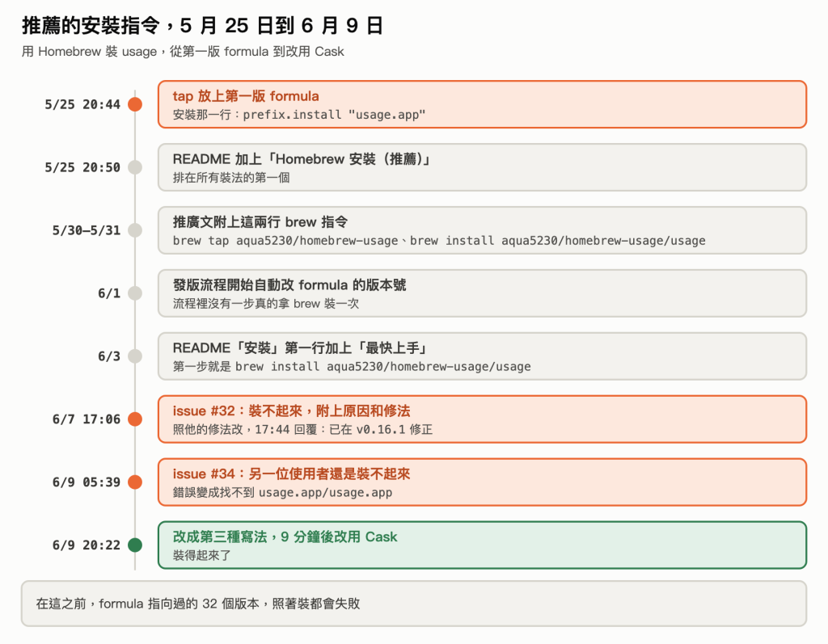Click the text "流程裡沒有一步真的拿 brew 裝一次"

click(265, 304)
